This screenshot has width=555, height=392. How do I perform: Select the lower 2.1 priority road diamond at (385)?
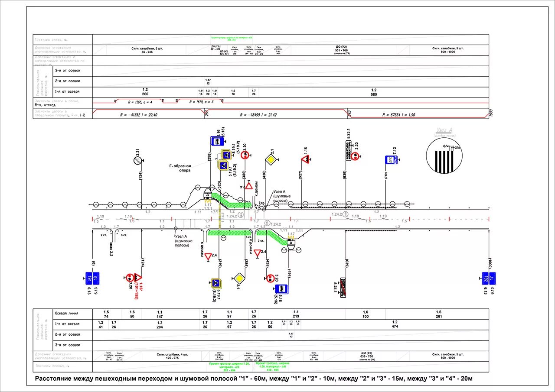coord(239,278)
